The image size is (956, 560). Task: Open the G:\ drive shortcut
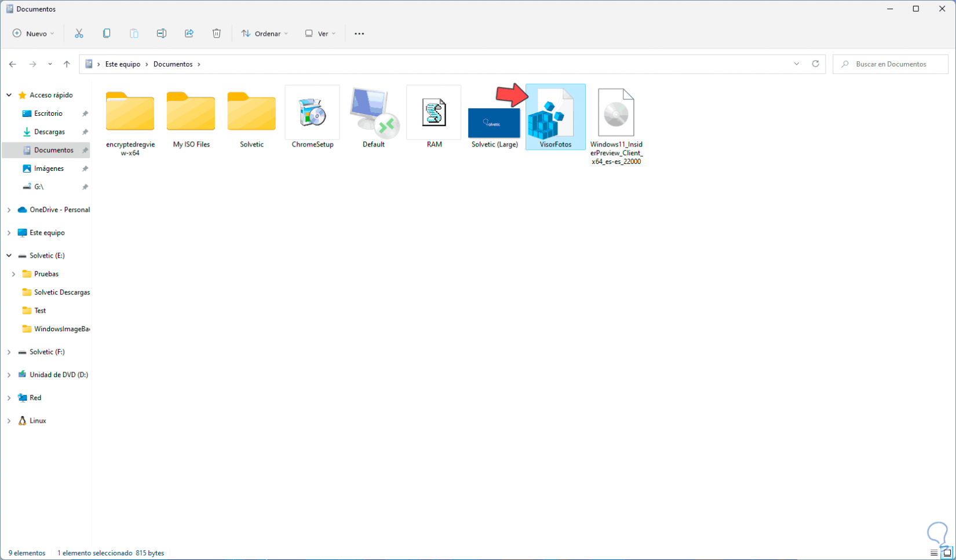[x=38, y=186]
